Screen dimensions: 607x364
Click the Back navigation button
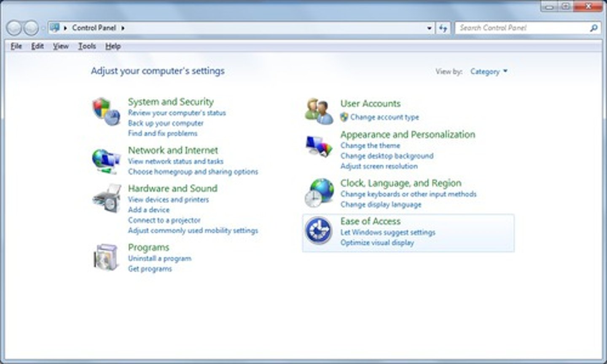click(x=14, y=28)
